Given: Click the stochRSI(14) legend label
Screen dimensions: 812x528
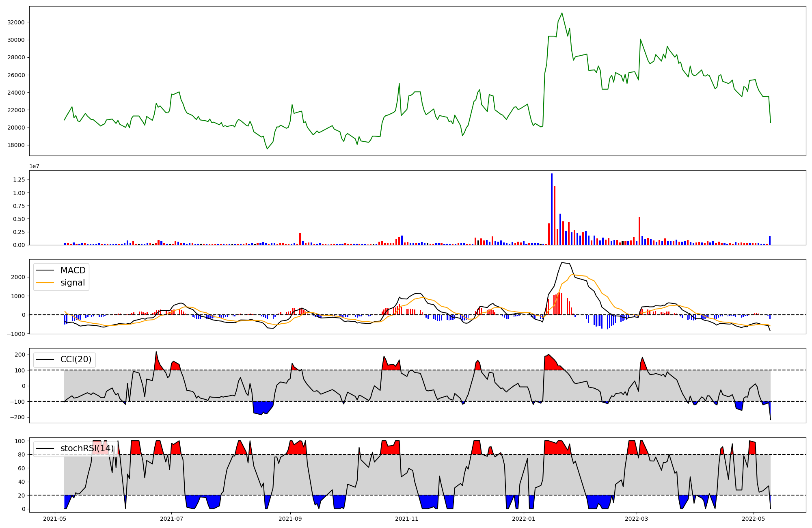Looking at the screenshot, I should pyautogui.click(x=87, y=448).
